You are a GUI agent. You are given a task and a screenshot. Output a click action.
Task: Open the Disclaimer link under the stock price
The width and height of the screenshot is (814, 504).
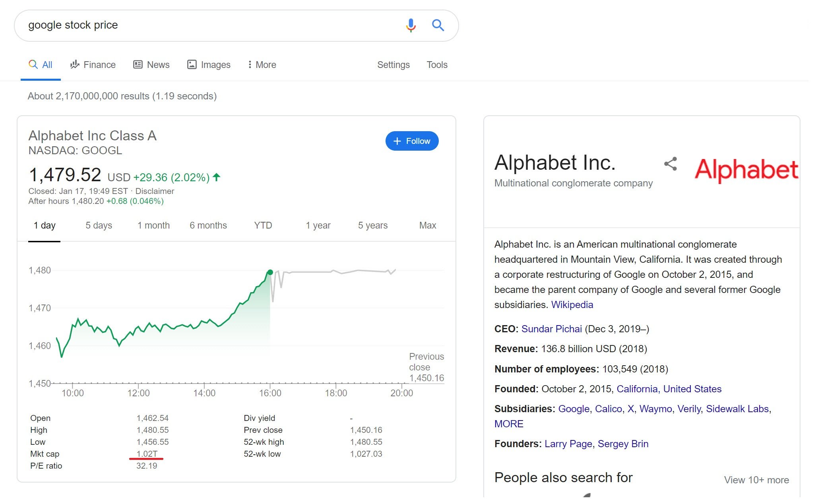[155, 191]
